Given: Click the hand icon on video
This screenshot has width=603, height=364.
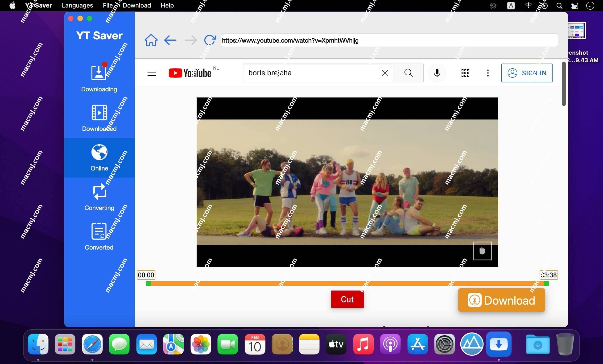Looking at the screenshot, I should point(482,251).
